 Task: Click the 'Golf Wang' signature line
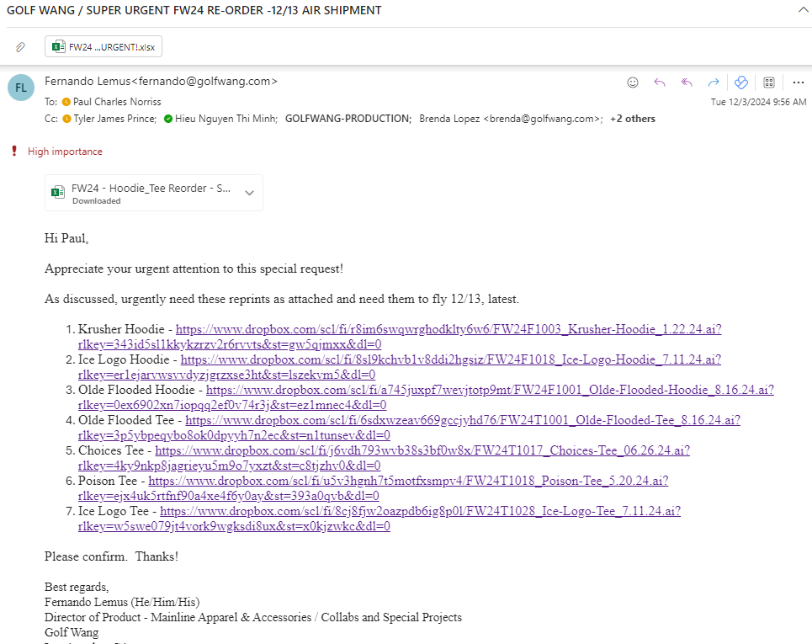(72, 632)
